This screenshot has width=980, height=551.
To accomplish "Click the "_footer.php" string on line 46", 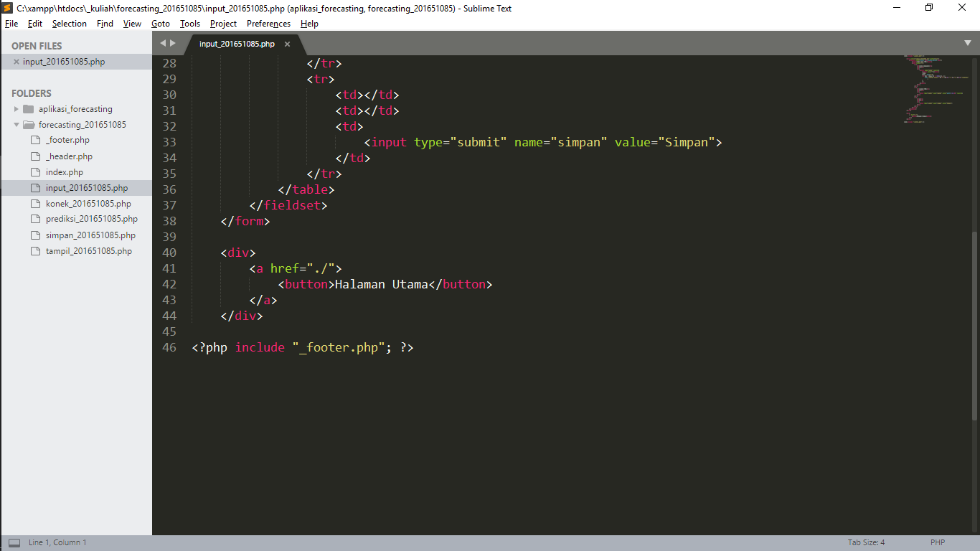I will point(339,347).
